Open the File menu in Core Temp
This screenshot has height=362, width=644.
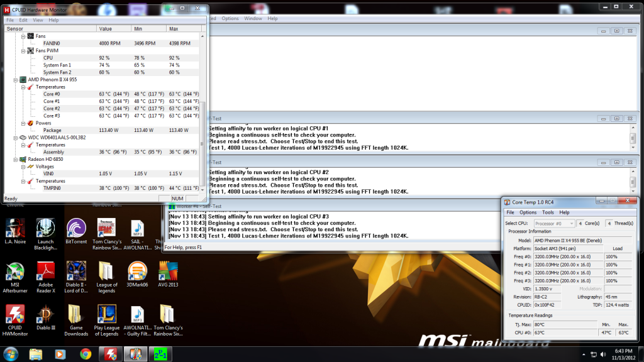[x=510, y=212]
